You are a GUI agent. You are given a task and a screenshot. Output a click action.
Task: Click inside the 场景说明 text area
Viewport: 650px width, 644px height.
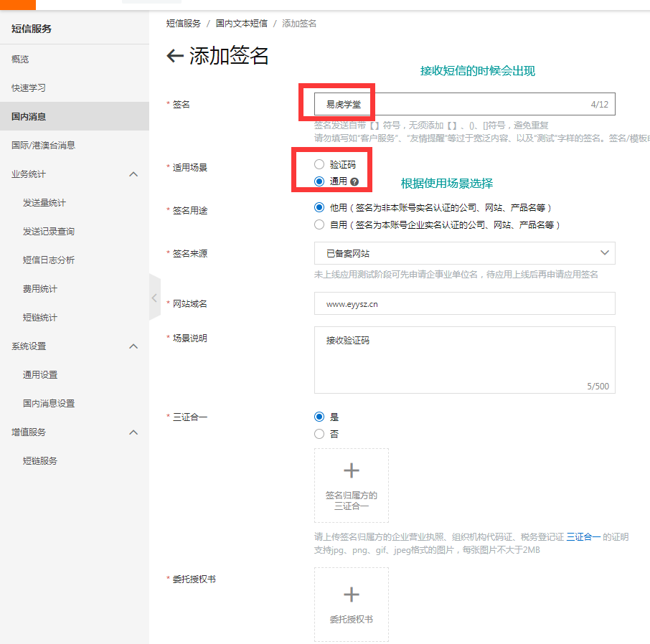pos(464,359)
